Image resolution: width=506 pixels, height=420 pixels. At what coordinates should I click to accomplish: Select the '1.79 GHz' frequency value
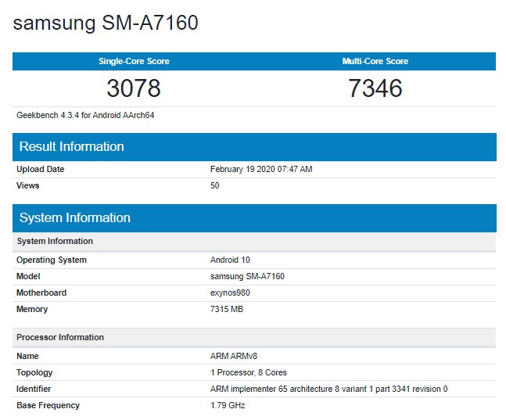228,405
